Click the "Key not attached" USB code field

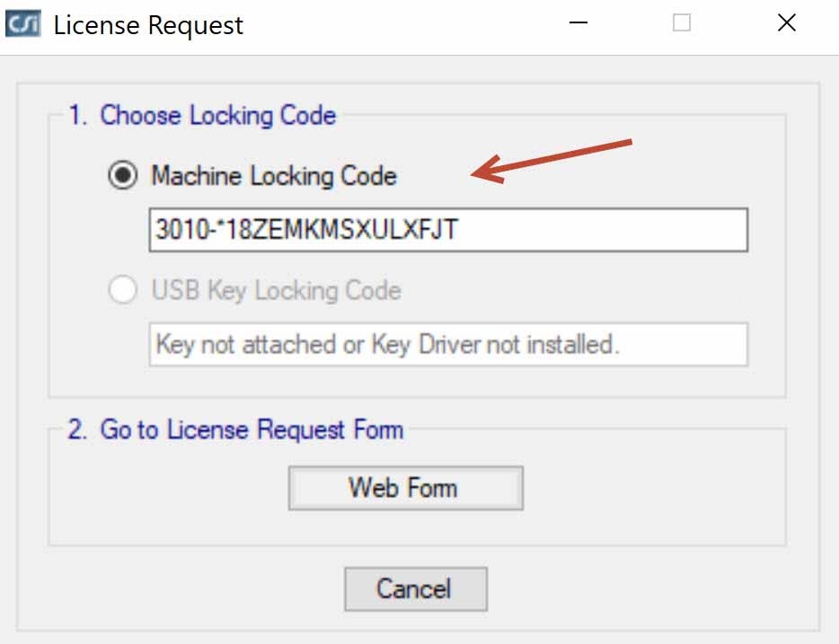pos(447,345)
